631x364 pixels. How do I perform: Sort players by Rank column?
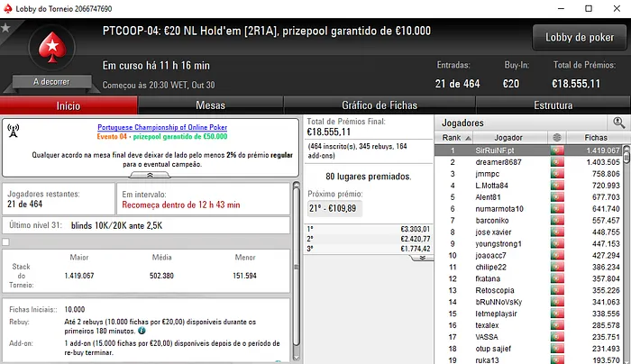click(x=454, y=138)
